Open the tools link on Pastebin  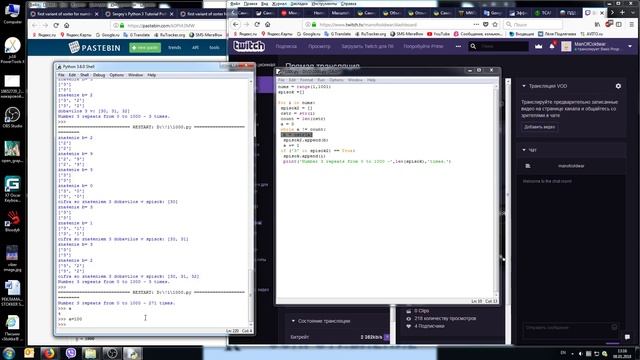coord(214,48)
